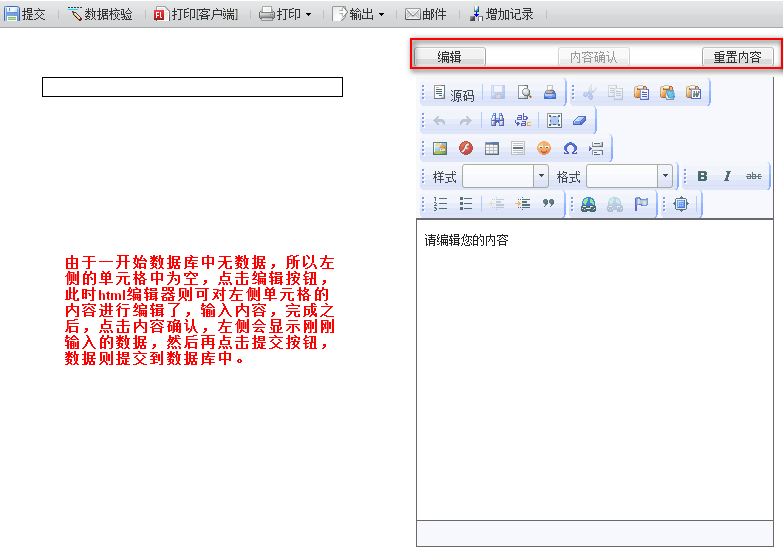Open Preview with magnifier page icon
This screenshot has width=783, height=549.
click(x=524, y=92)
